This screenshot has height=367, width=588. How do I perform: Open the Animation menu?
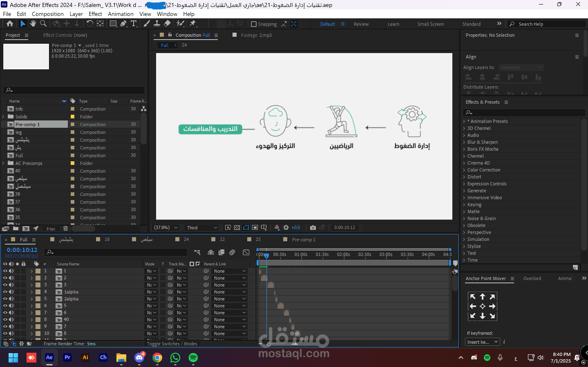(x=121, y=14)
